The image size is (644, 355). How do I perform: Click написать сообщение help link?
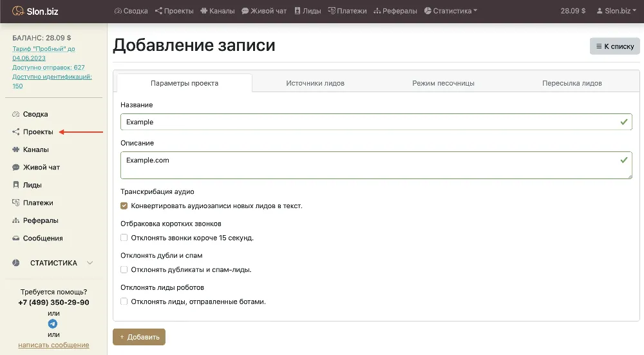coord(53,345)
